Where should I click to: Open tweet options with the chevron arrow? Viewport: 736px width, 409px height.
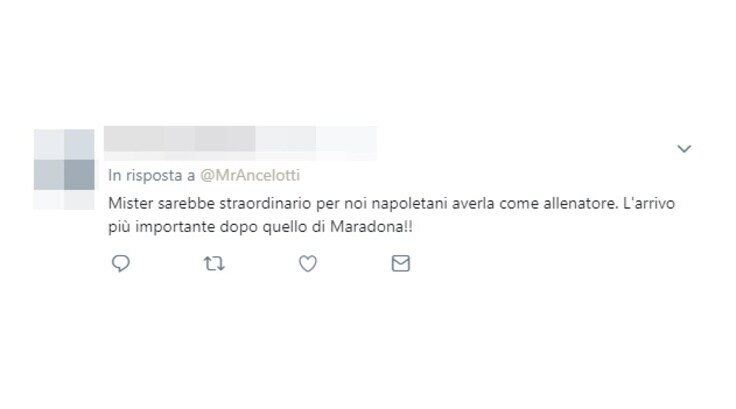[684, 149]
